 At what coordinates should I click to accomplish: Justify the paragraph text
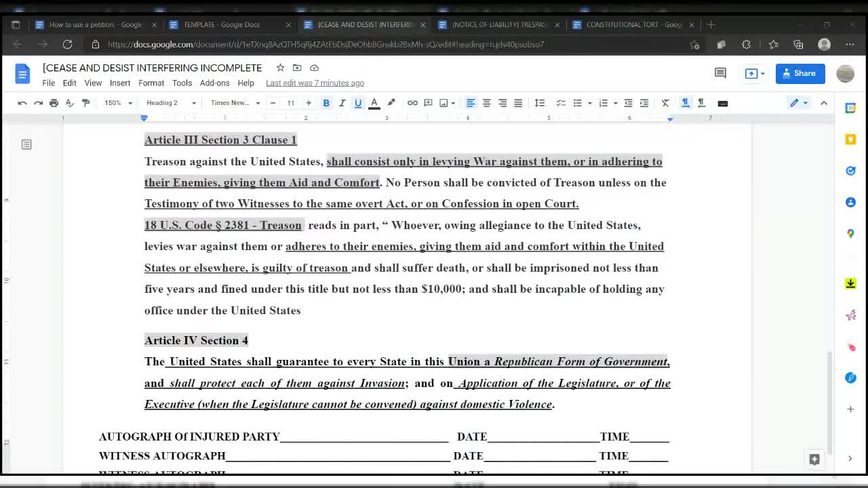[518, 103]
